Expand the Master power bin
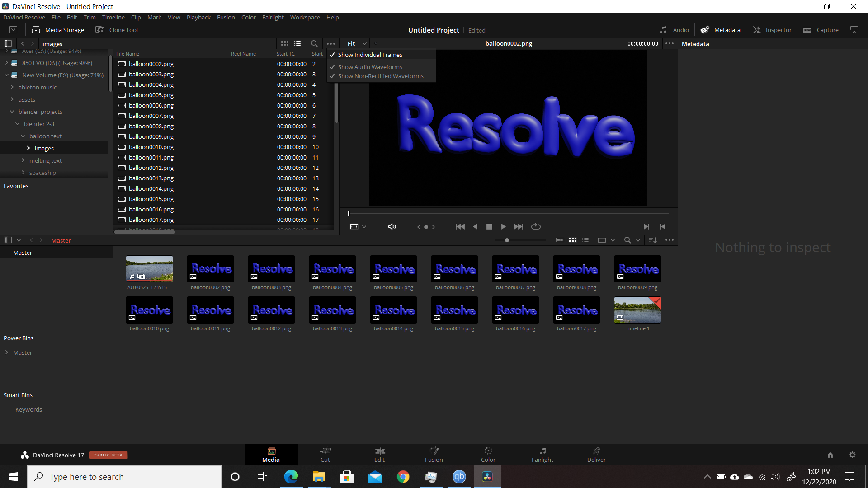Screen dimensions: 868x488 [x=7, y=352]
